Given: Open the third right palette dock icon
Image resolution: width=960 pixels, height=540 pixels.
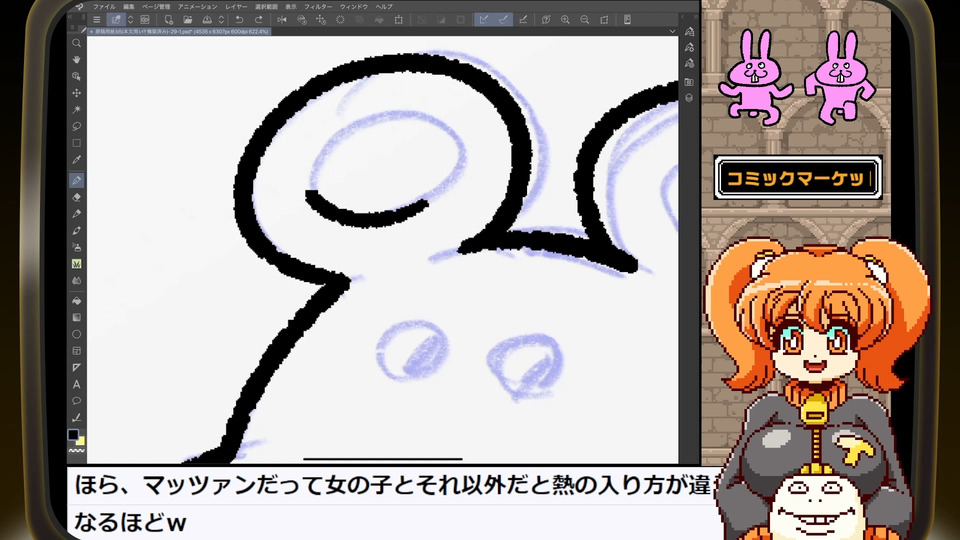Looking at the screenshot, I should click(689, 64).
